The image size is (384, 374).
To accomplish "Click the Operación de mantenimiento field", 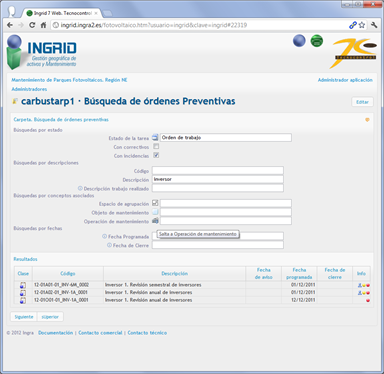I will (x=226, y=221).
